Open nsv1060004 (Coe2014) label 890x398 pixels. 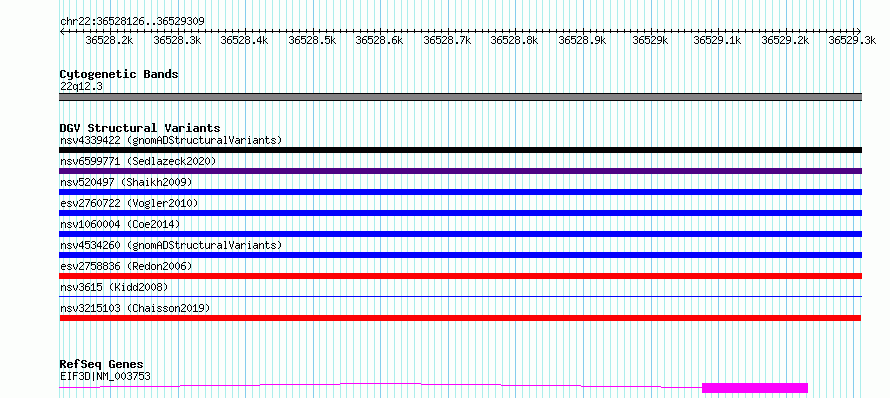(120, 224)
